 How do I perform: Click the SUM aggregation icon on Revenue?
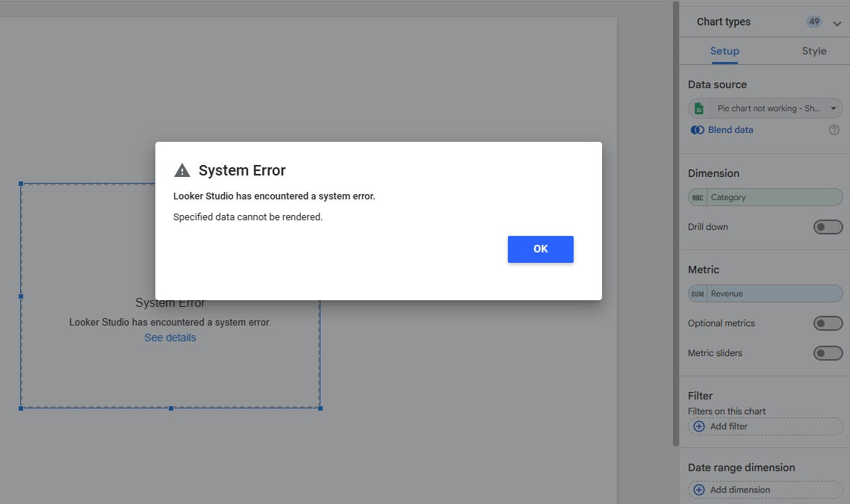click(x=698, y=294)
